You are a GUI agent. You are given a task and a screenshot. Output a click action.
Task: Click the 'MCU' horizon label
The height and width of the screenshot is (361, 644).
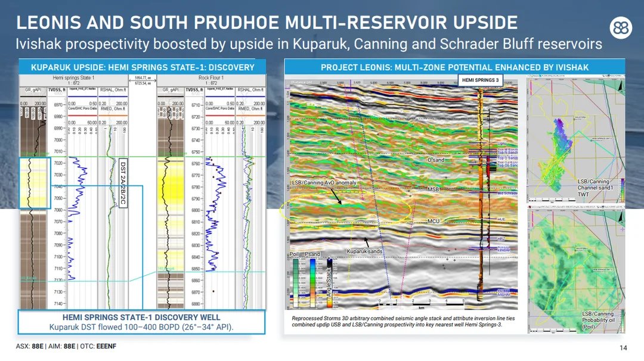tap(434, 221)
